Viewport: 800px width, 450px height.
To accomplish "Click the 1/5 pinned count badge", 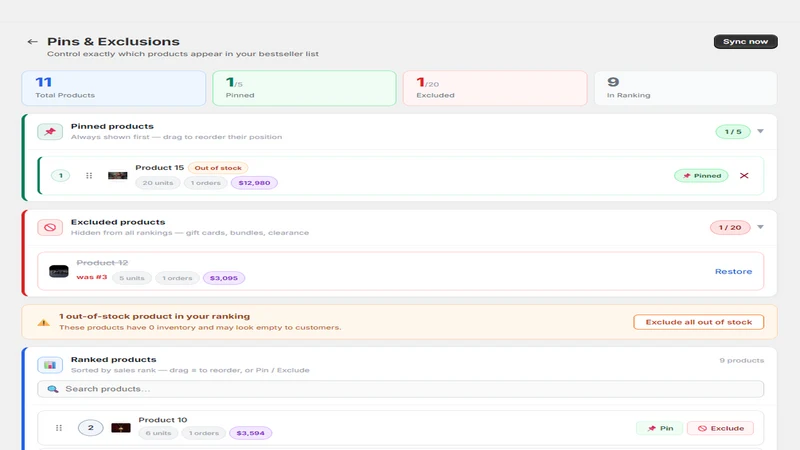I will (x=733, y=132).
